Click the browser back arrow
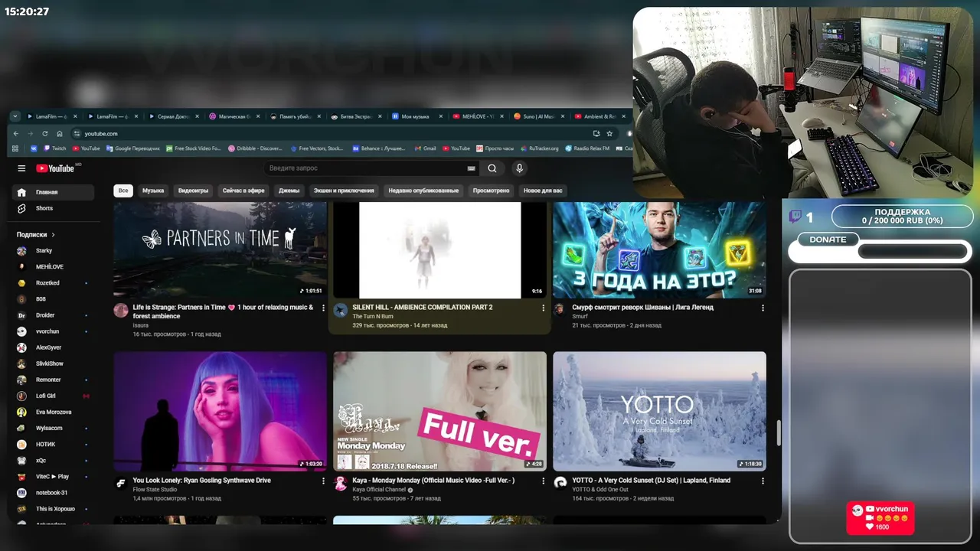 click(x=16, y=133)
